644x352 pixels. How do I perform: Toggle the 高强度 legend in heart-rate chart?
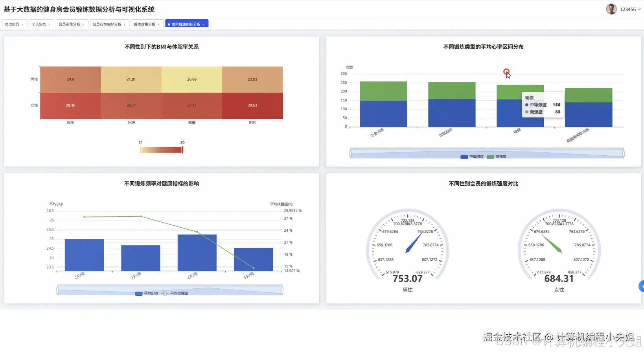497,157
